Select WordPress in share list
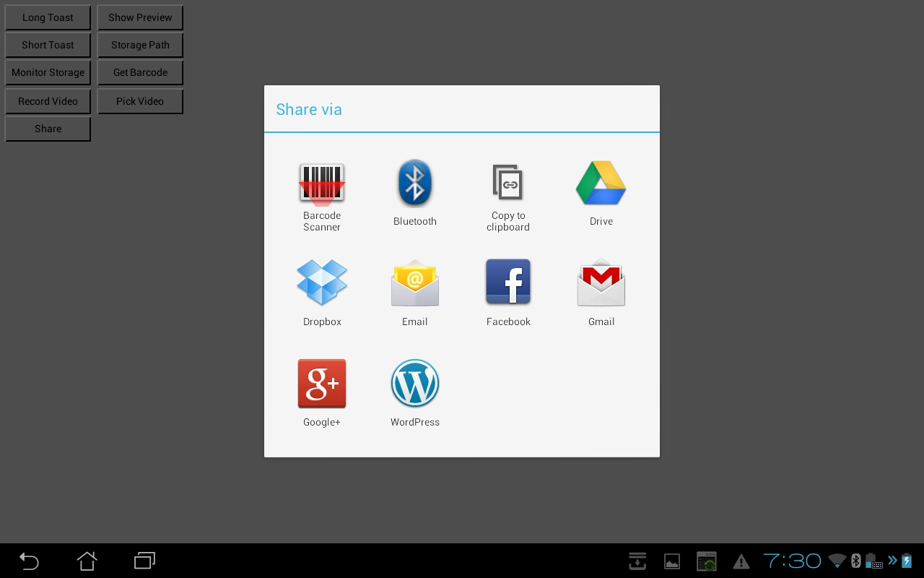This screenshot has width=924, height=578. [x=415, y=393]
